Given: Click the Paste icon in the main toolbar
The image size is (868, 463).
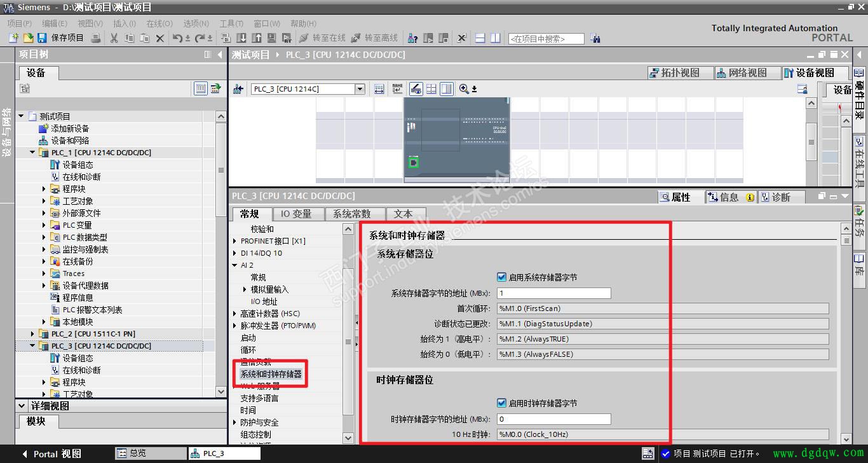Looking at the screenshot, I should (x=145, y=38).
